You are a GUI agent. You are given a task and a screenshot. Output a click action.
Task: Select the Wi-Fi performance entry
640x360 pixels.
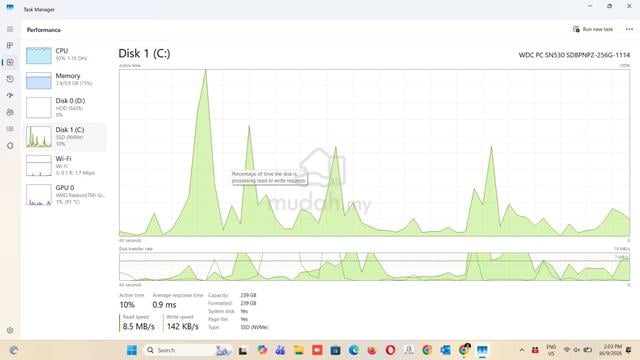65,165
